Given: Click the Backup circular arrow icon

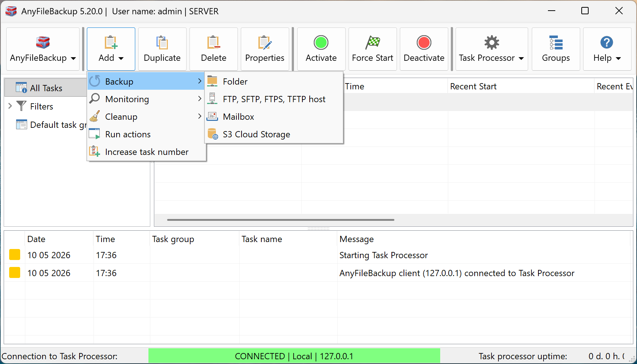Looking at the screenshot, I should (x=95, y=81).
